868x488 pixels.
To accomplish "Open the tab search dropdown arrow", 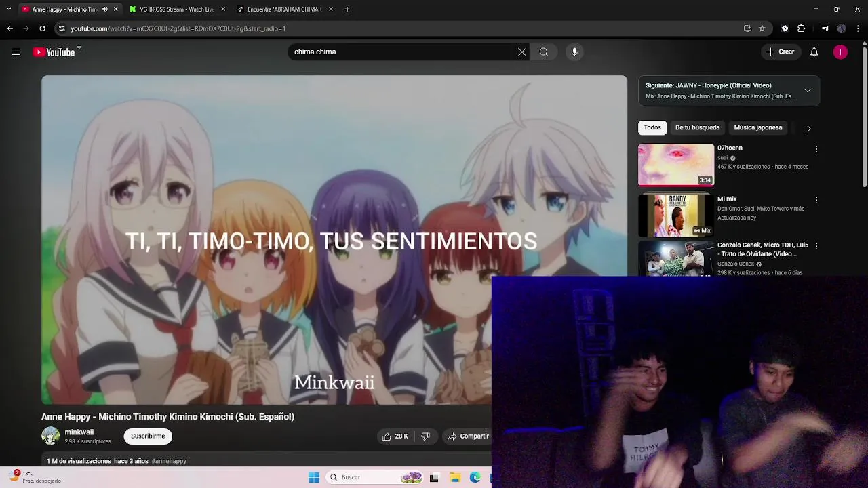I will [x=9, y=9].
